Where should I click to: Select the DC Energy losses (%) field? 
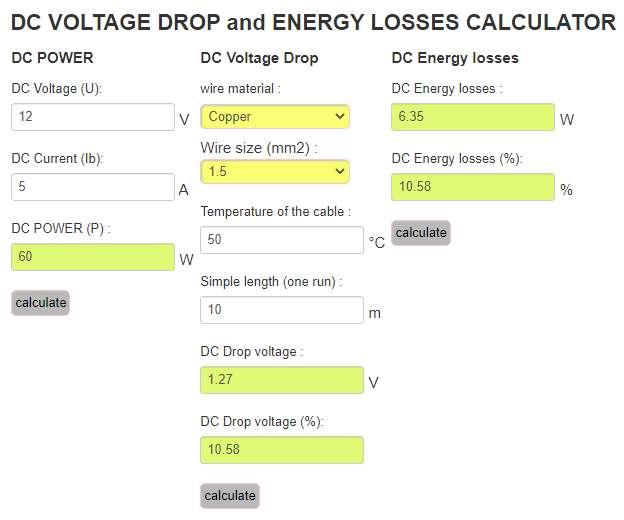coord(473,187)
